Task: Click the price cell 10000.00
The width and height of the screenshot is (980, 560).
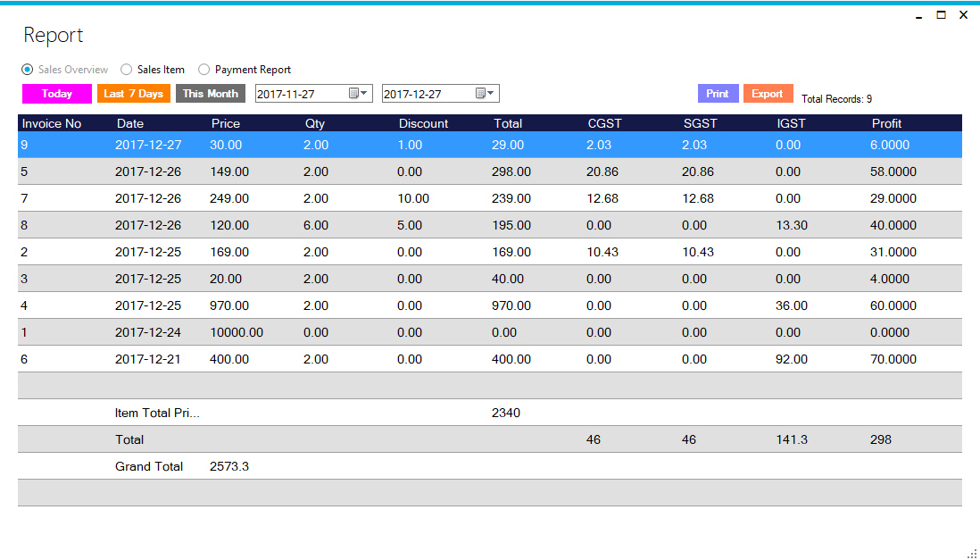Action: click(237, 333)
